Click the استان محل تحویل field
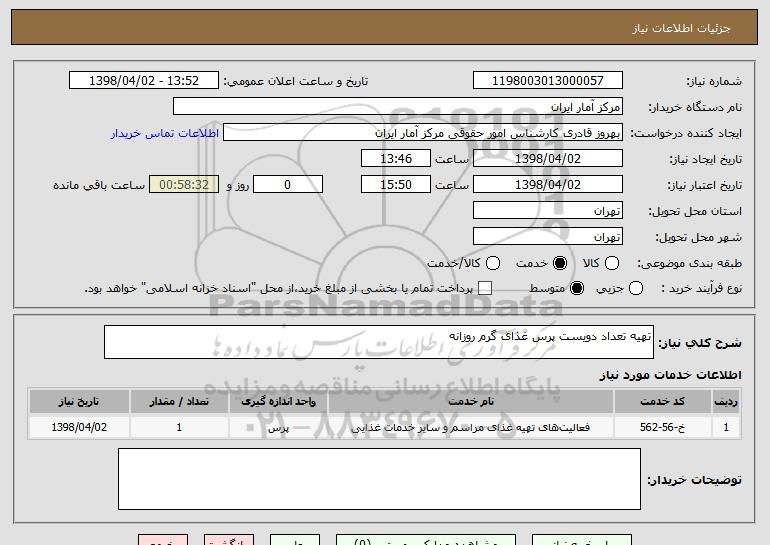770x545 pixels. (x=548, y=211)
